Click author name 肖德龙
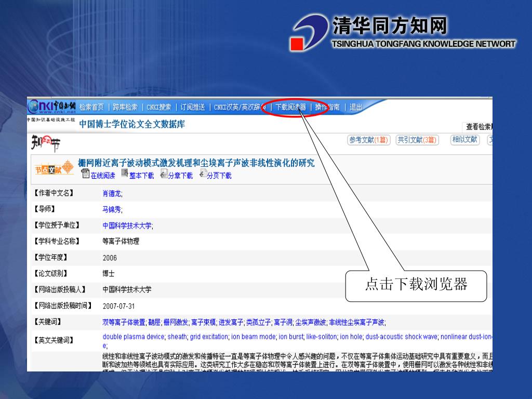 pos(112,193)
